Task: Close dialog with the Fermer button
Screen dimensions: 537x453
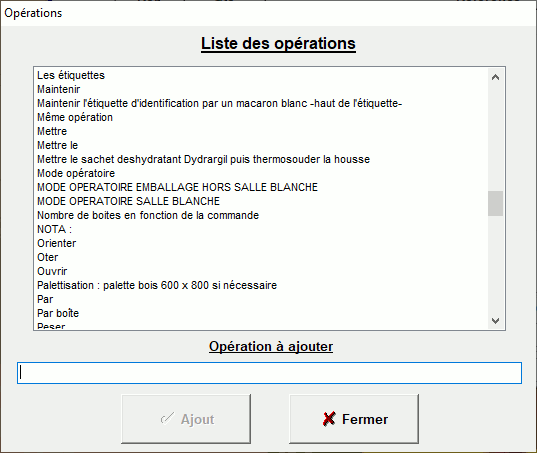Action: [x=354, y=419]
